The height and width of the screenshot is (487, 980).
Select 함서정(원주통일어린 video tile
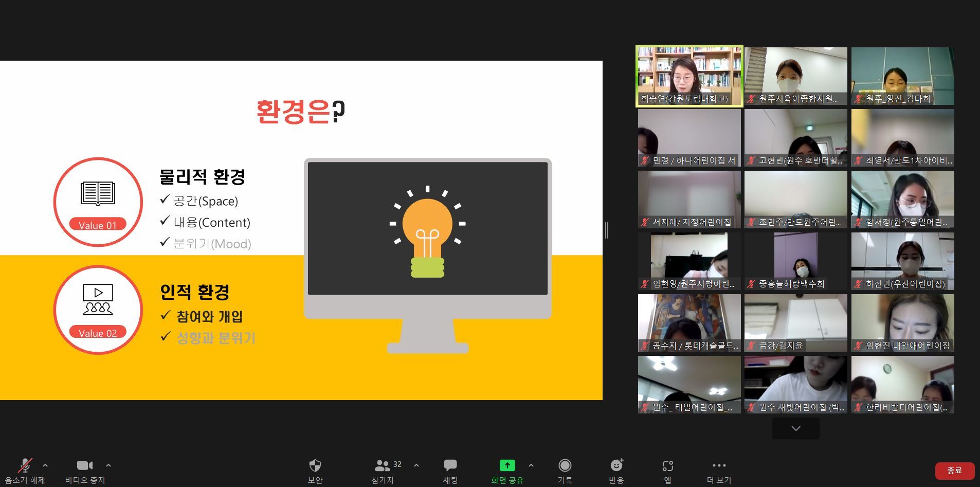[x=903, y=200]
